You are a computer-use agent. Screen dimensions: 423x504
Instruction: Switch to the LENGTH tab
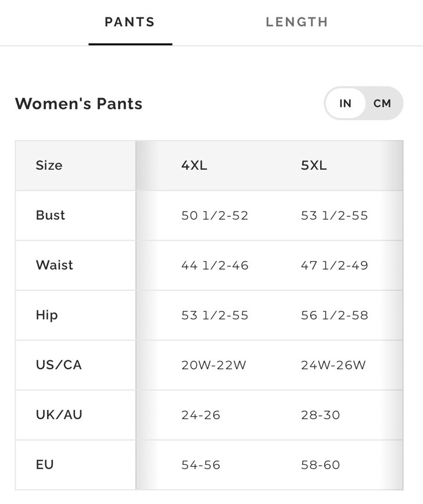point(297,22)
